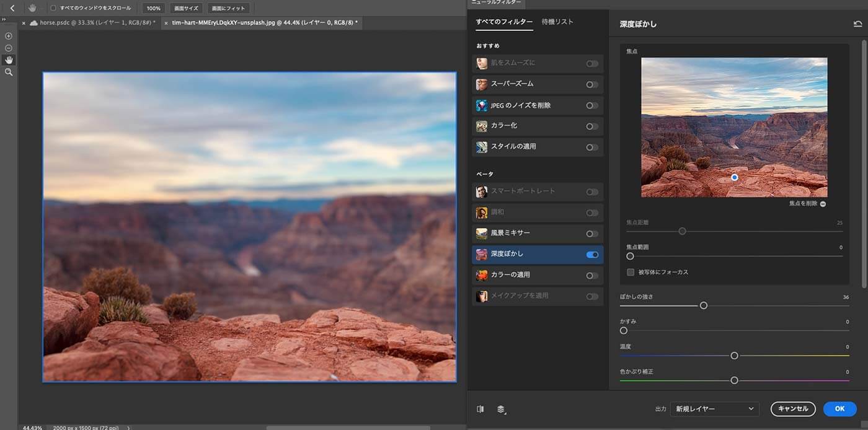Viewport: 868px width, 430px height.
Task: Select the magnifier Zoom tool
Action: pyautogui.click(x=9, y=72)
